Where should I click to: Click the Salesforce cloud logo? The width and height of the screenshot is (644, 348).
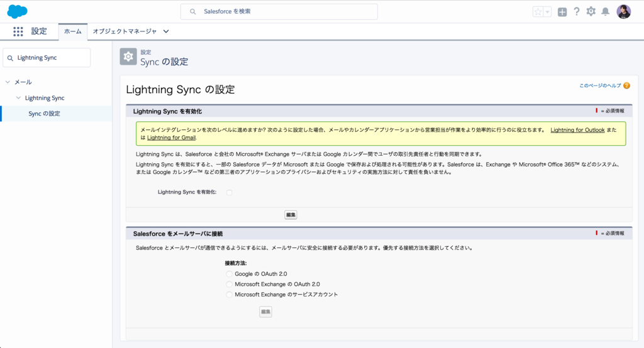17,11
